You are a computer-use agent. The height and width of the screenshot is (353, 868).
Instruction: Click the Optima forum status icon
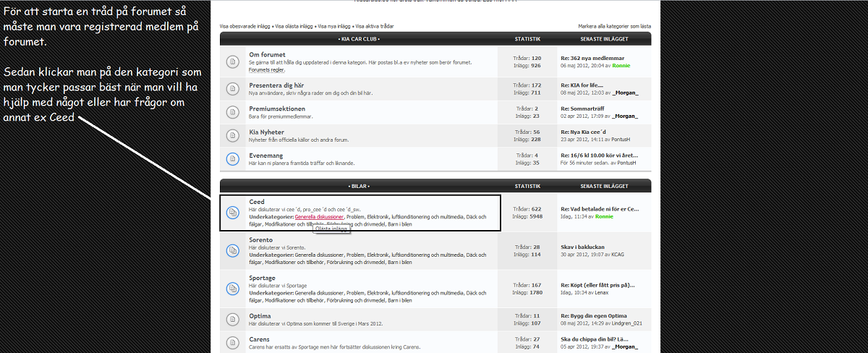232,319
